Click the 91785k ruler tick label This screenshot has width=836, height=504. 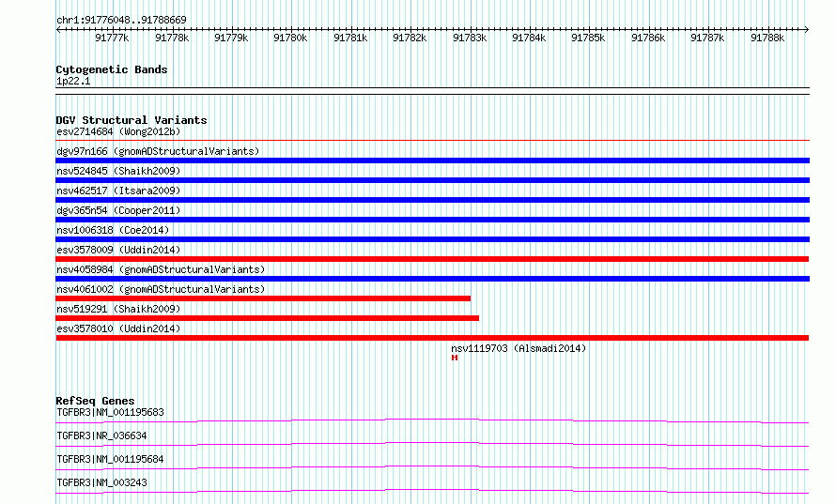pyautogui.click(x=588, y=38)
